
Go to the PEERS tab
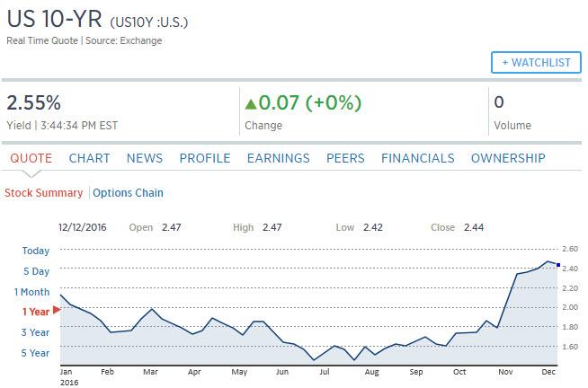(x=345, y=158)
